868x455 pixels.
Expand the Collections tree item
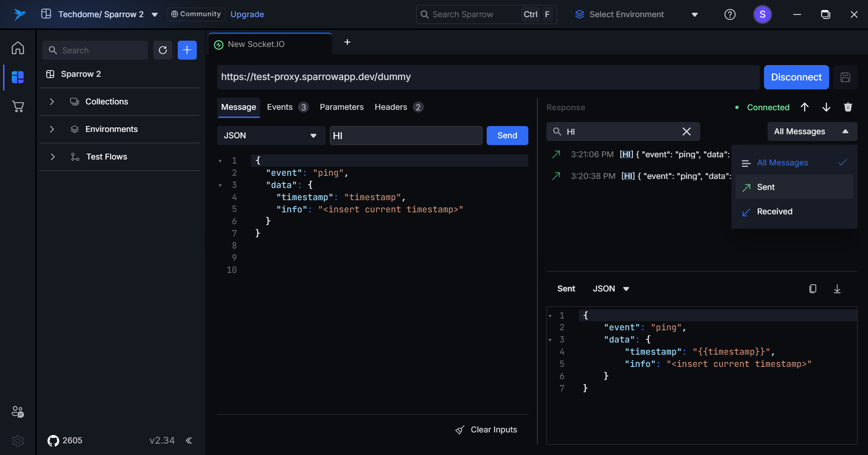pyautogui.click(x=52, y=102)
